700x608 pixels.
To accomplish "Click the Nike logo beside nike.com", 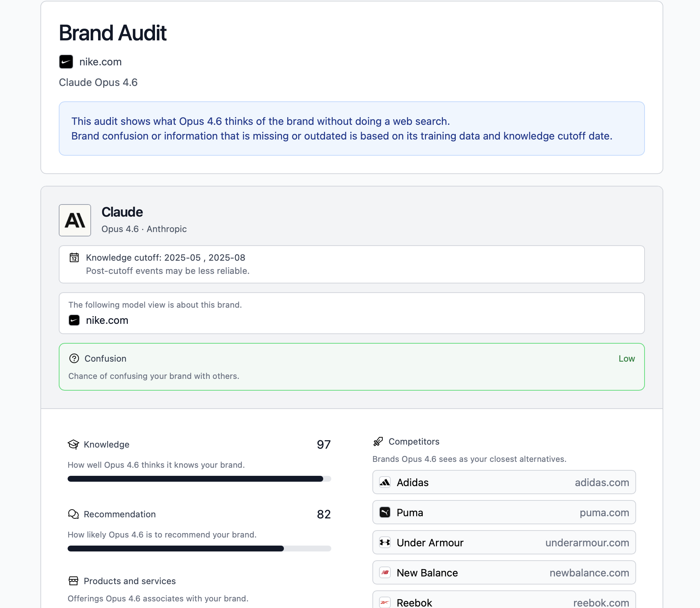I will pyautogui.click(x=66, y=62).
